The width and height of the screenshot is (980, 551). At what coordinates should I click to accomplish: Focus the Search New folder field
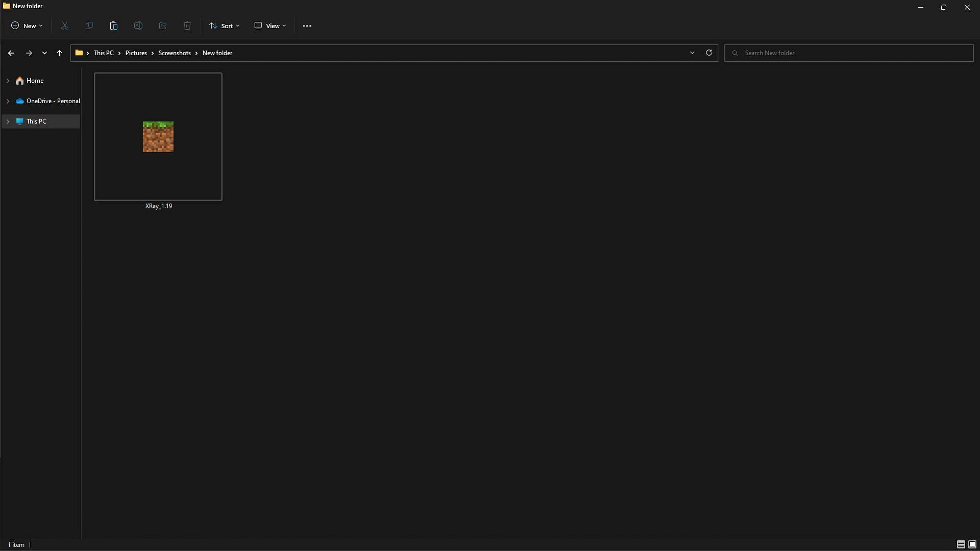849,53
